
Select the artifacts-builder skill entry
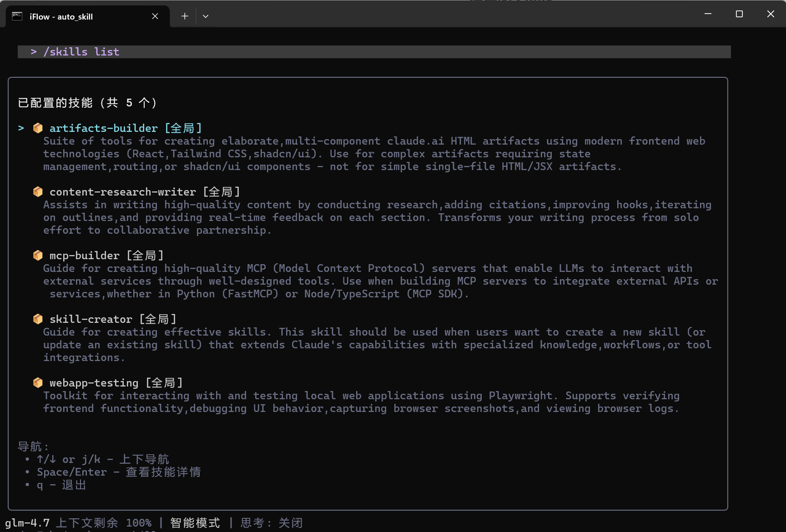(x=103, y=128)
